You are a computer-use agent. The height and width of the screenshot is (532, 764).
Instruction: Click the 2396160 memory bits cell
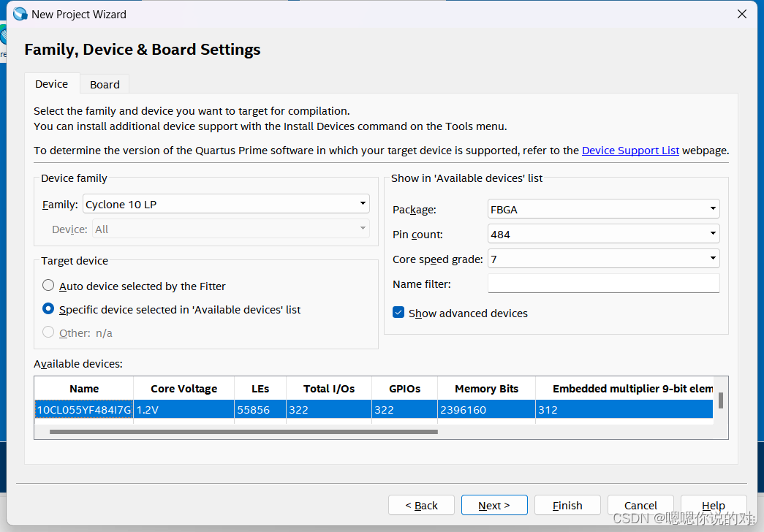point(486,410)
